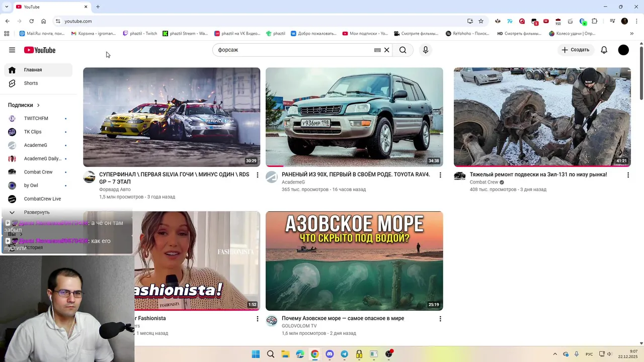
Task: Open options menu for Toyota RAV4 video
Action: [440, 175]
